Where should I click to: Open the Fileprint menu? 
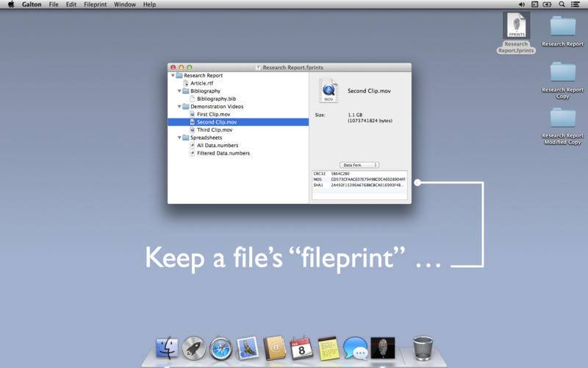[95, 4]
